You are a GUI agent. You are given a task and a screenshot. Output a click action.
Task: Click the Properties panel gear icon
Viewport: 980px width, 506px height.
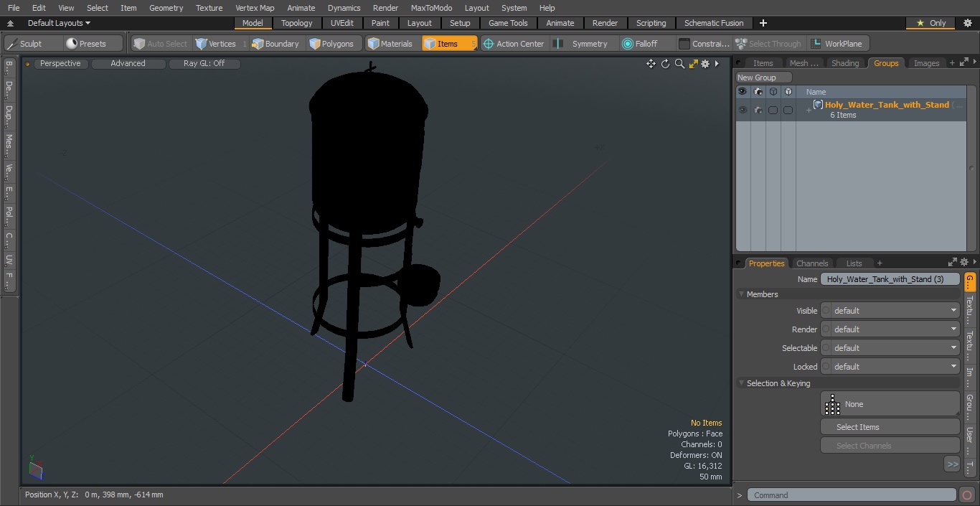pos(964,263)
